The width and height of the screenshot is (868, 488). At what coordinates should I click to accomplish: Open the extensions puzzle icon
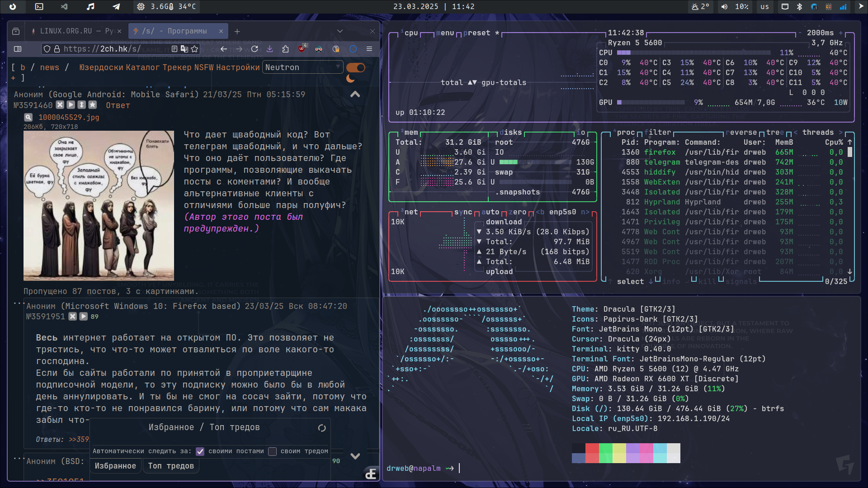point(285,49)
